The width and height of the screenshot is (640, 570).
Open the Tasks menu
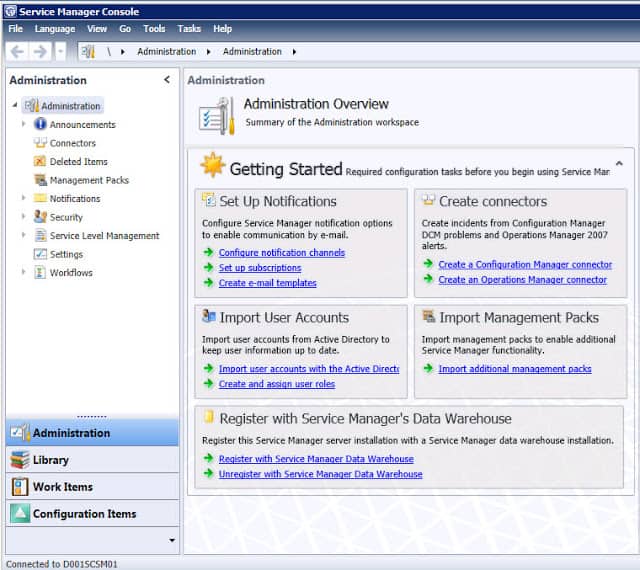[x=189, y=29]
